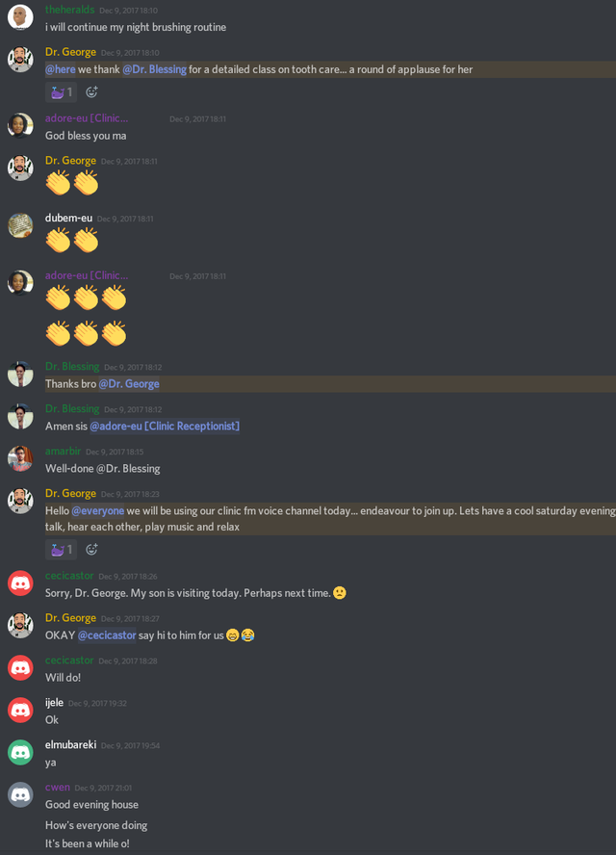Toggle the whale reaction on the applause message

tap(61, 92)
